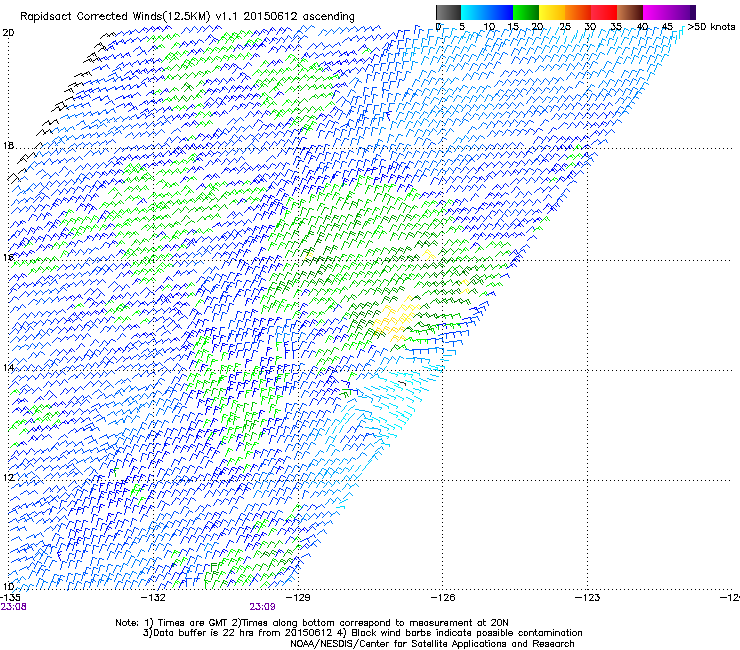Screen dimensions: 740x650
Task: Click the purple '23:09' time stamp
Action: [x=262, y=607]
